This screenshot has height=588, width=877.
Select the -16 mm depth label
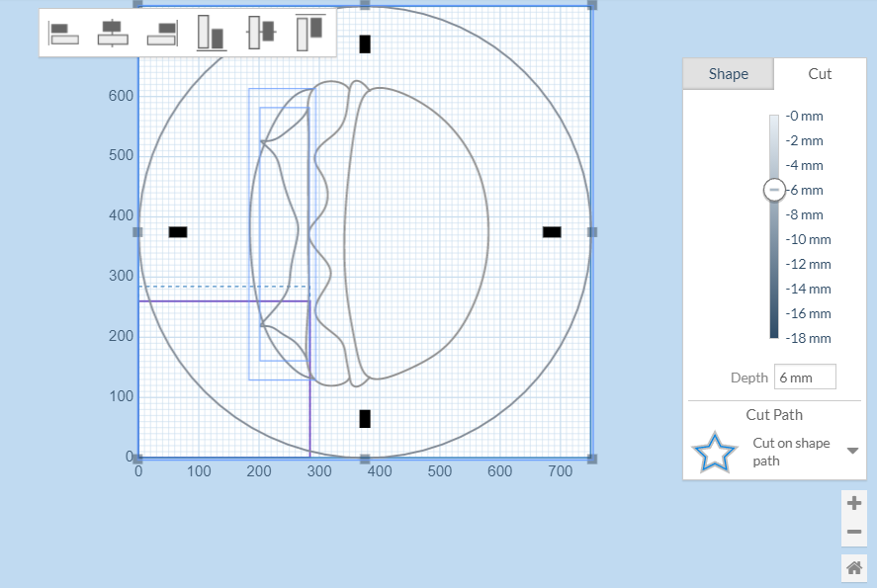808,313
